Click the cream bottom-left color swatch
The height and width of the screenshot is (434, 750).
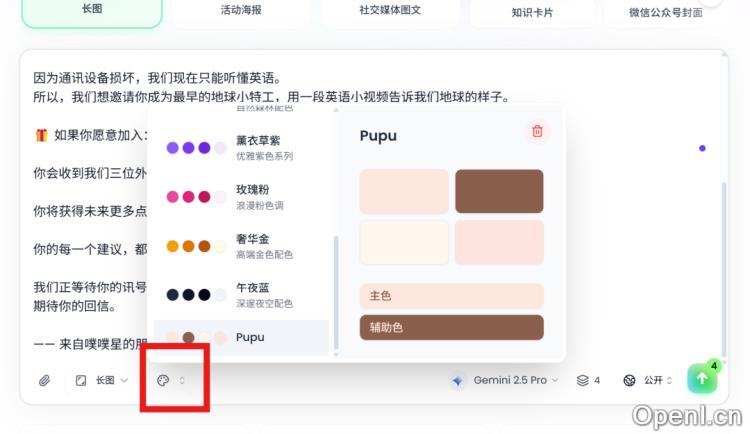[404, 242]
